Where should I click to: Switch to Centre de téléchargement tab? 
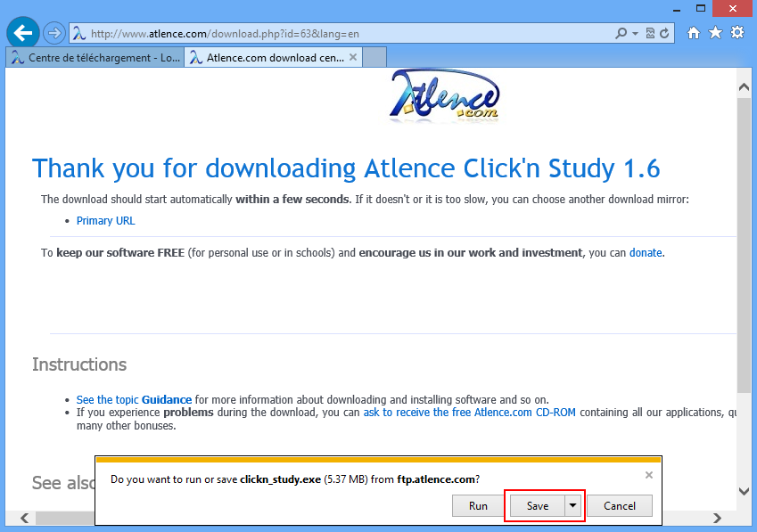coord(95,58)
